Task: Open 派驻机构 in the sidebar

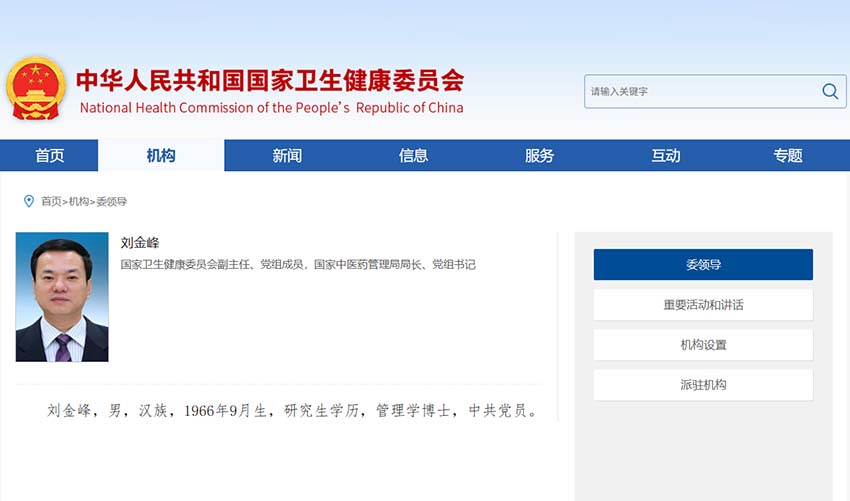Action: pyautogui.click(x=703, y=385)
